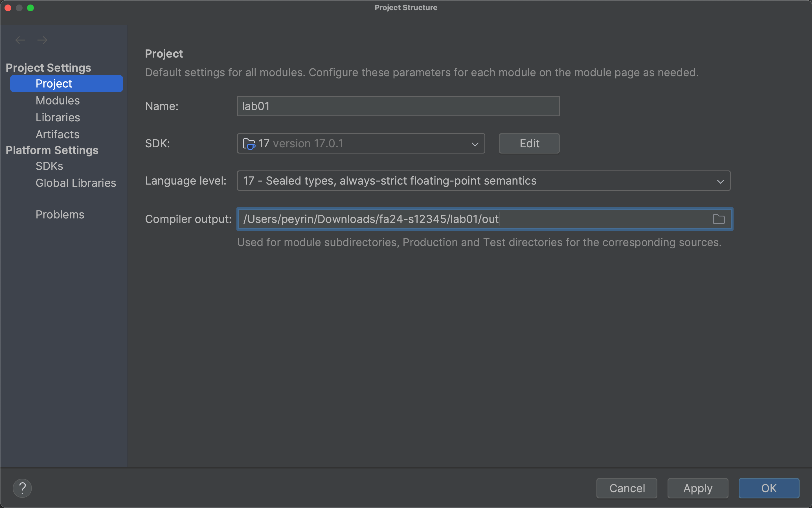Image resolution: width=812 pixels, height=508 pixels.
Task: Select the Artifacts tree item
Action: coord(57,133)
